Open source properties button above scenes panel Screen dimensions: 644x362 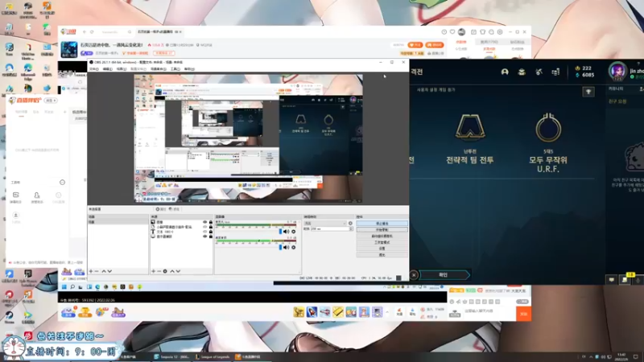(160, 209)
